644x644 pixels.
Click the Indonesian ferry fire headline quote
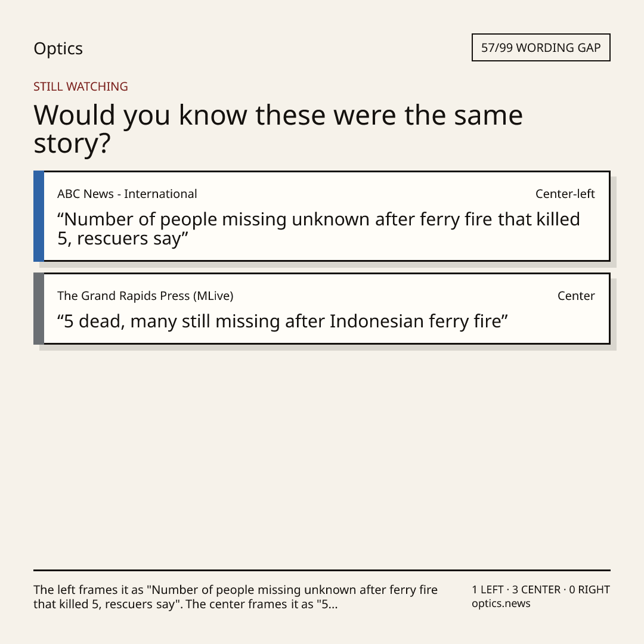click(x=283, y=321)
